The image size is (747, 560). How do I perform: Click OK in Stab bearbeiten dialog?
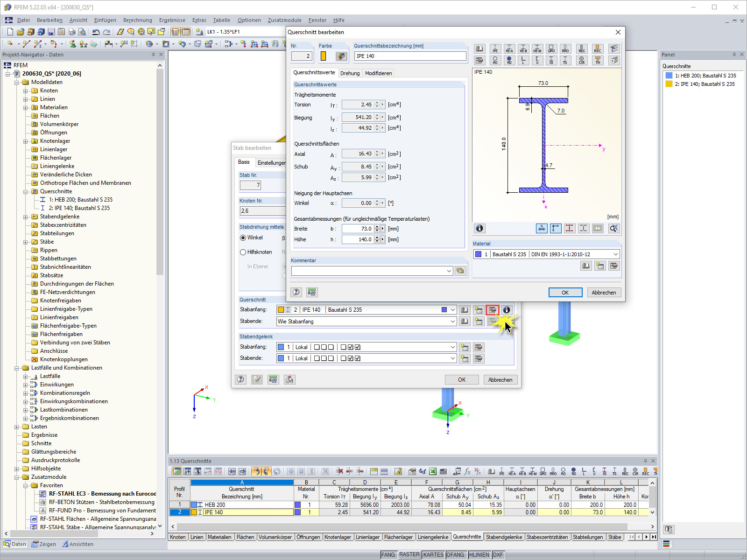462,380
